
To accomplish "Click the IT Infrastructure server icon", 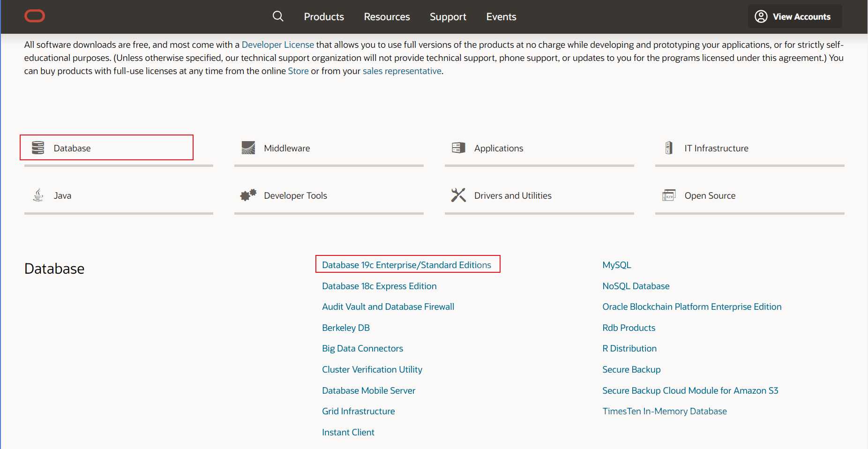I will click(669, 148).
